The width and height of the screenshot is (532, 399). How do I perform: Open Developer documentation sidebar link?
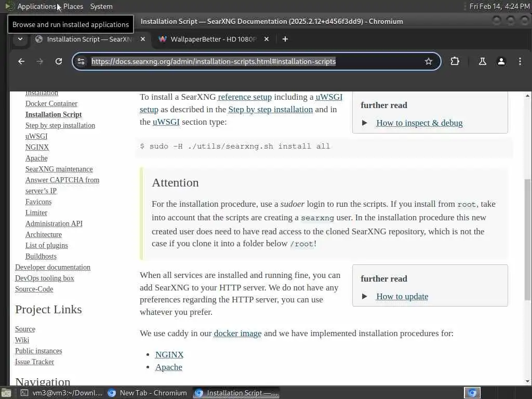click(52, 267)
